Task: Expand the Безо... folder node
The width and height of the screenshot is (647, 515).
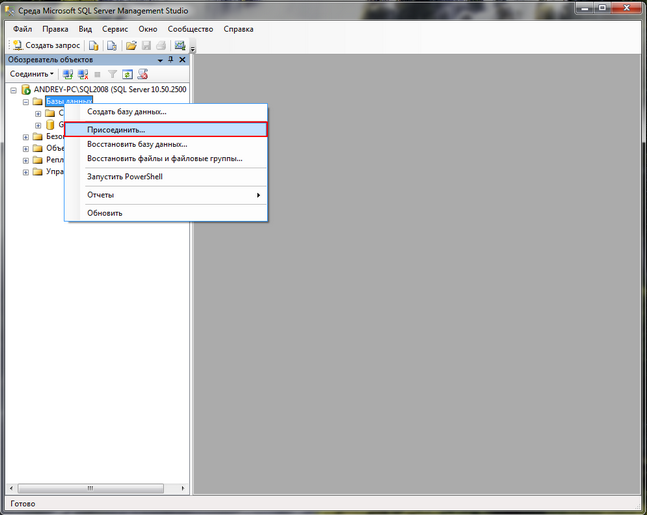Action: pos(26,137)
